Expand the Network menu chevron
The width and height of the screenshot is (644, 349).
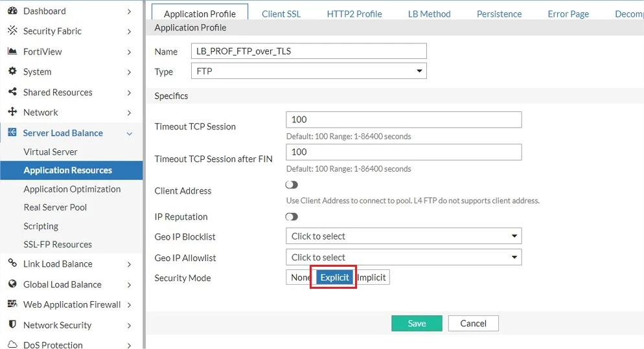point(130,113)
